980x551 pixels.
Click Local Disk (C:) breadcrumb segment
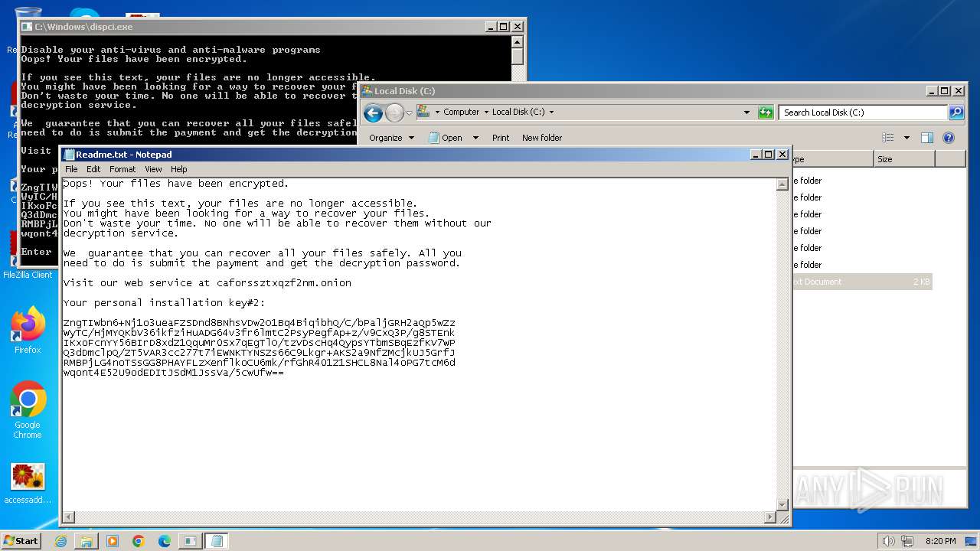click(518, 112)
